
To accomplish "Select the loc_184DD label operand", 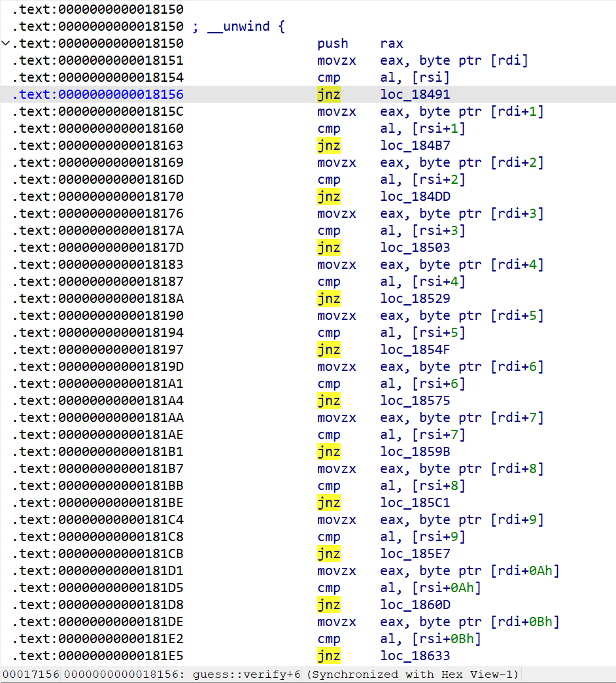I will tap(415, 197).
